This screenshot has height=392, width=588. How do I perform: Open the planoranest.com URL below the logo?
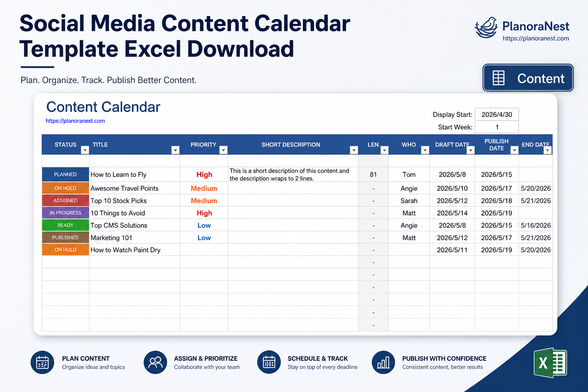point(536,38)
